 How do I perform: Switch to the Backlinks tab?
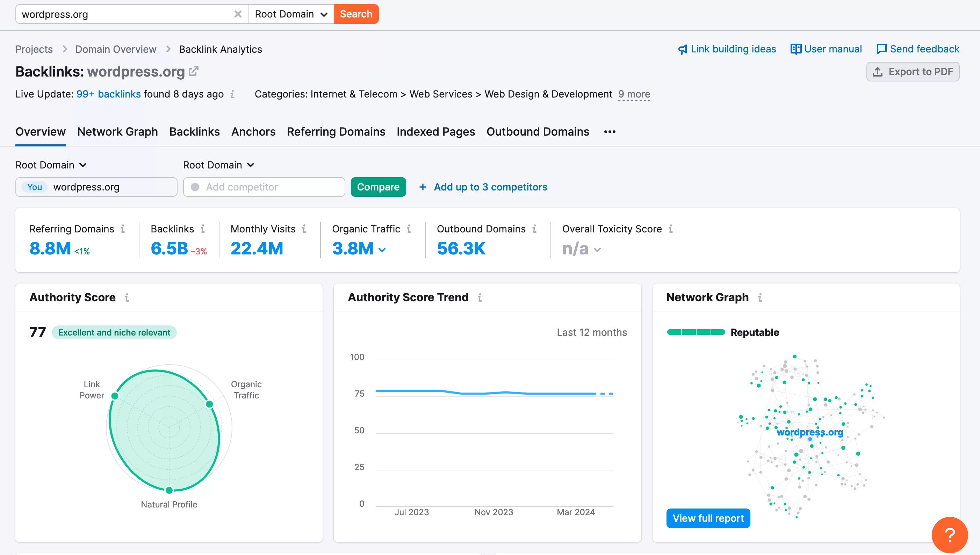(x=195, y=131)
